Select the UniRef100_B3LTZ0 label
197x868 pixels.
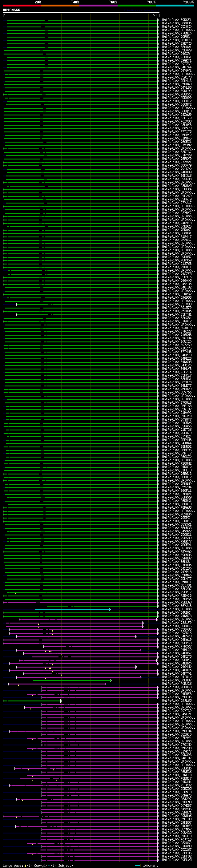point(176,118)
